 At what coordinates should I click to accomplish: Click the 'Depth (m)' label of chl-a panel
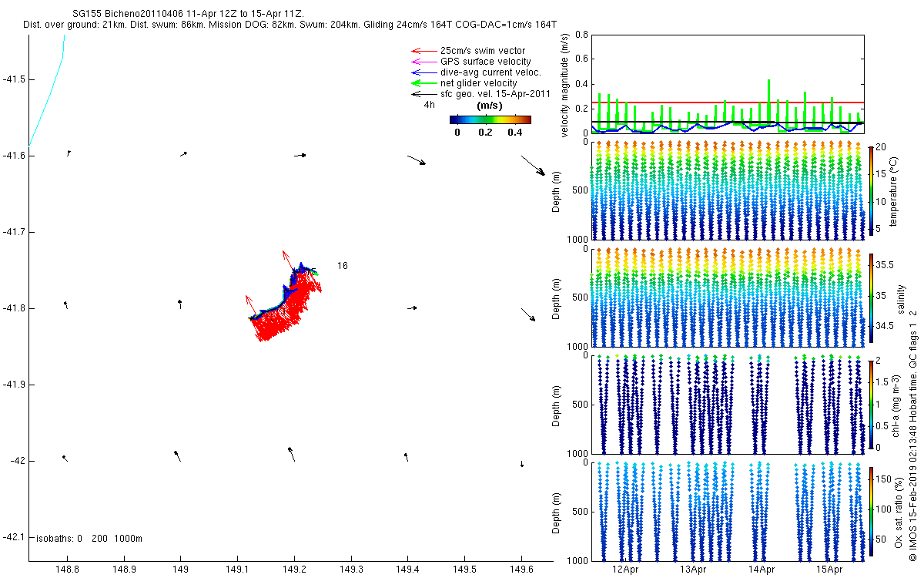tap(557, 405)
